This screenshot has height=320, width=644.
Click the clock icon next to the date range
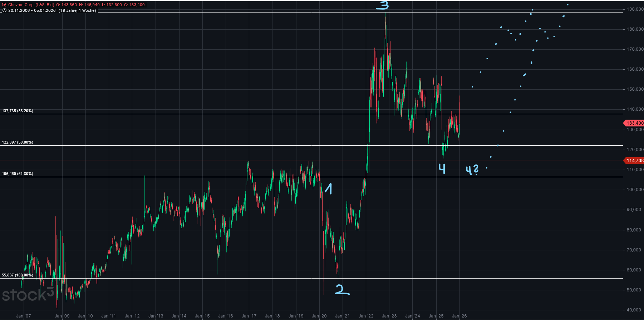[x=4, y=10]
